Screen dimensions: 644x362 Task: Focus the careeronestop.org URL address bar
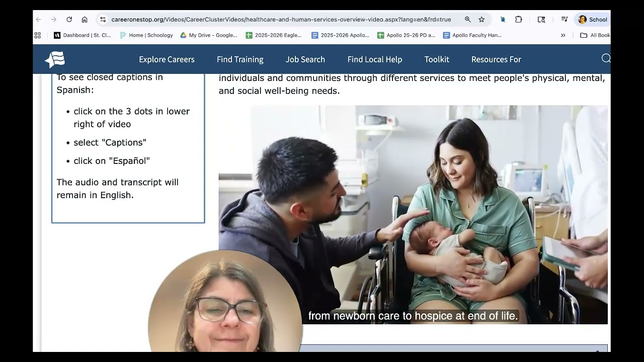coord(281,20)
